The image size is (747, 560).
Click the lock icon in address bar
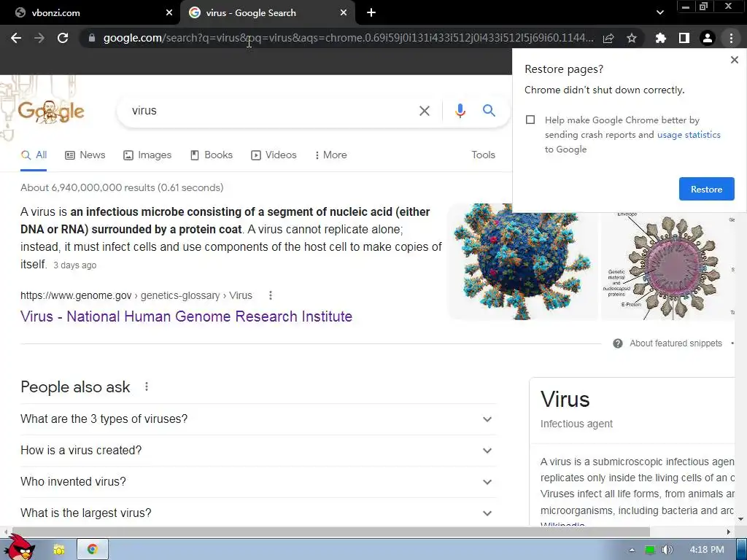coord(92,38)
